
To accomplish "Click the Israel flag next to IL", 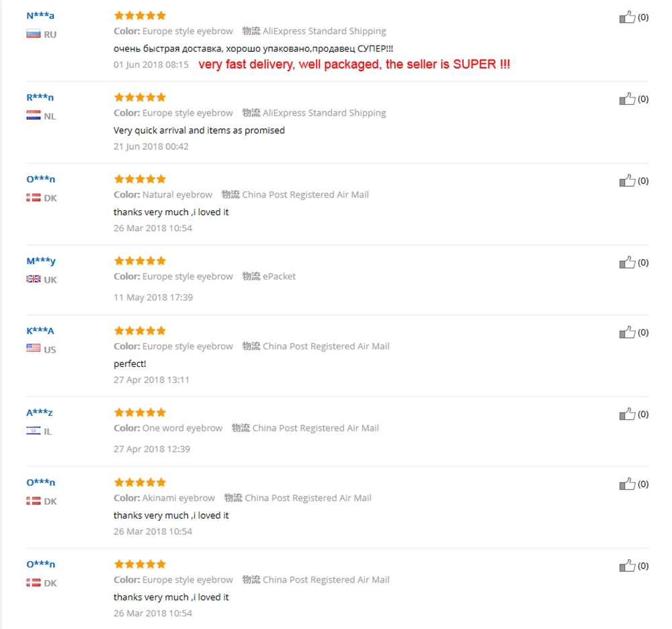I will 34,431.
